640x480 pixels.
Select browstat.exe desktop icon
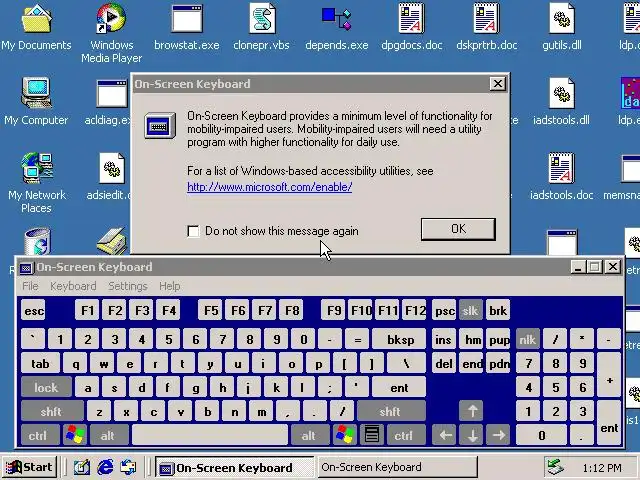tap(187, 27)
